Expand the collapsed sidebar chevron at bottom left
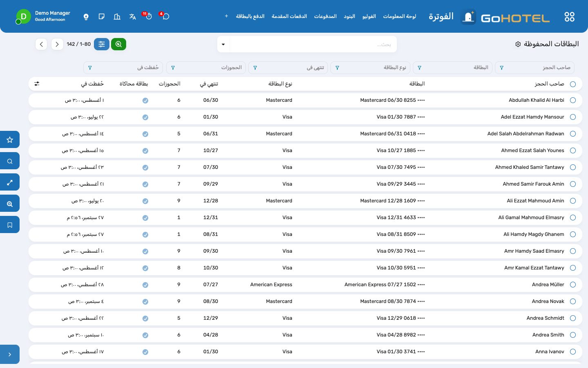Image resolution: width=588 pixels, height=368 pixels. [x=10, y=355]
